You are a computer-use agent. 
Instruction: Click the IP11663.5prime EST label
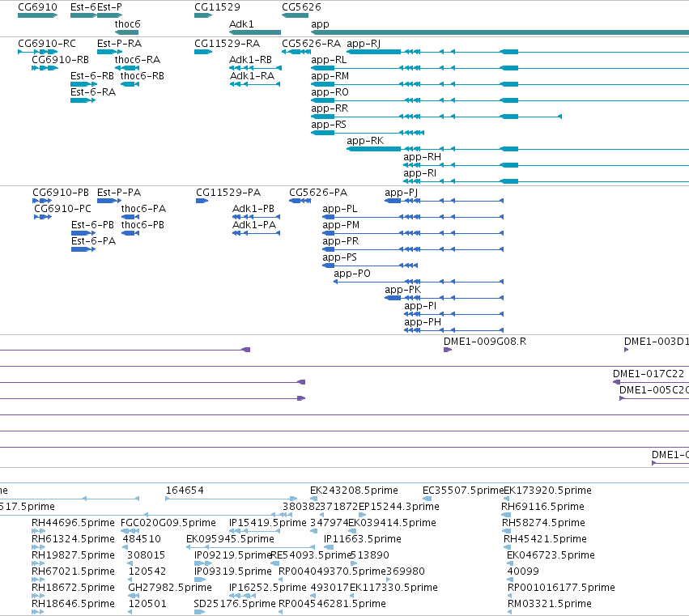363,540
